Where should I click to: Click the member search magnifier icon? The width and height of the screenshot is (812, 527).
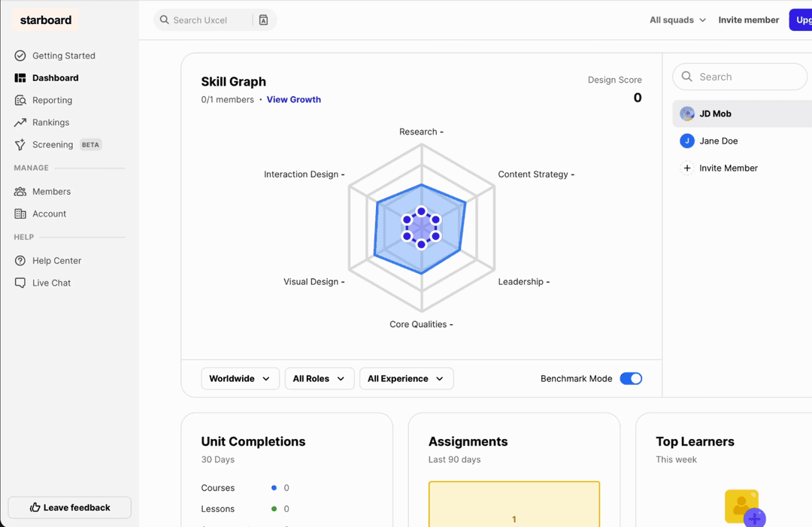coord(686,77)
